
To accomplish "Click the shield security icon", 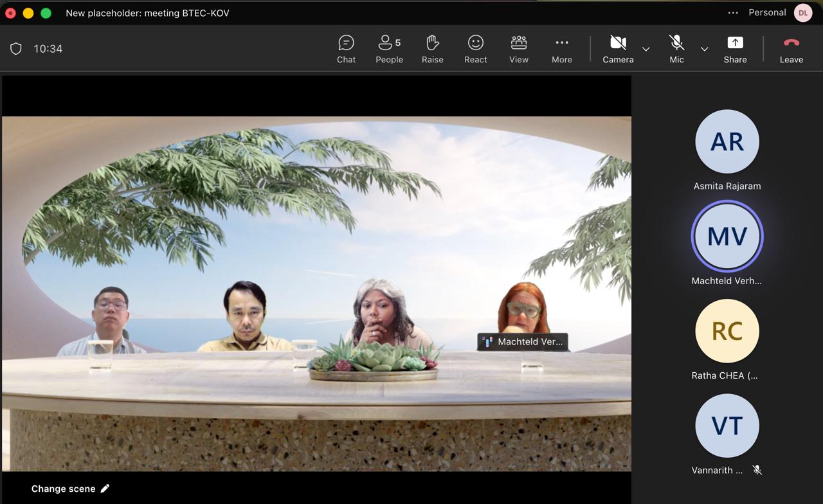I will [16, 49].
